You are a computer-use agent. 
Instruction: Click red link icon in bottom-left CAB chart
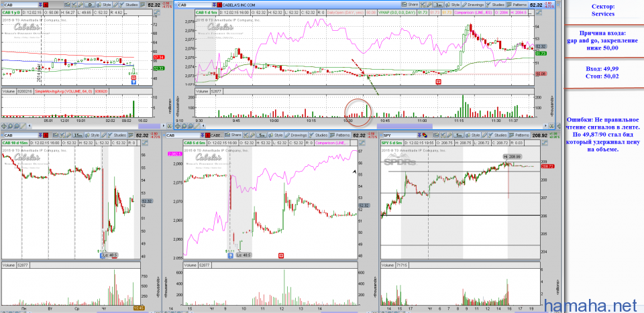tap(46, 135)
